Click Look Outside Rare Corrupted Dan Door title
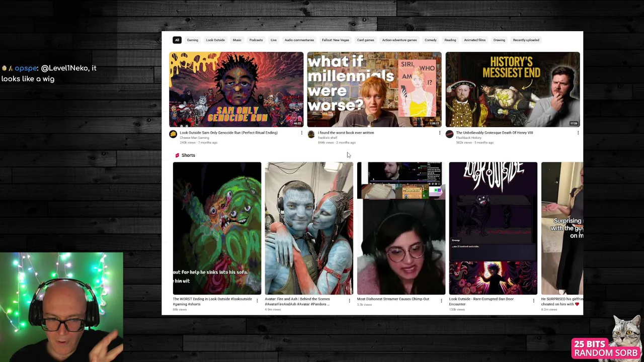This screenshot has height=362, width=644. [x=481, y=301]
